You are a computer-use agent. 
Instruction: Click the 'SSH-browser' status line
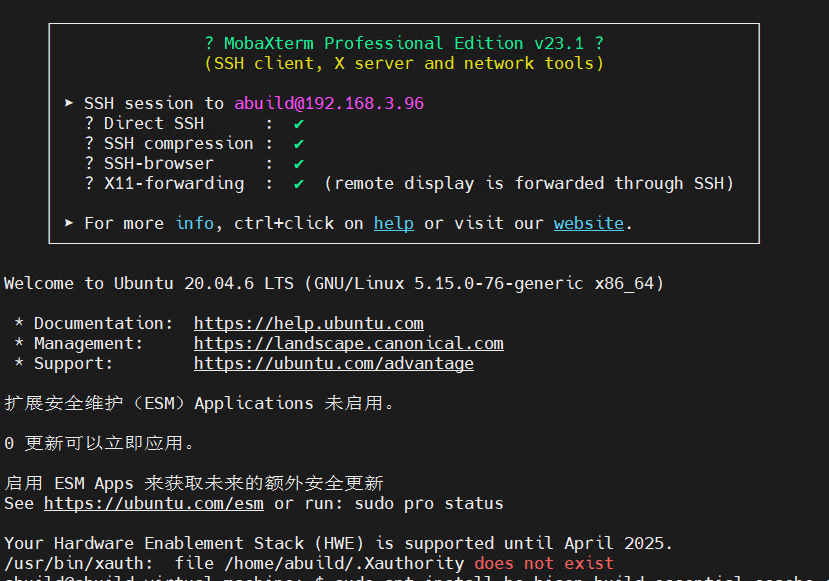point(194,163)
